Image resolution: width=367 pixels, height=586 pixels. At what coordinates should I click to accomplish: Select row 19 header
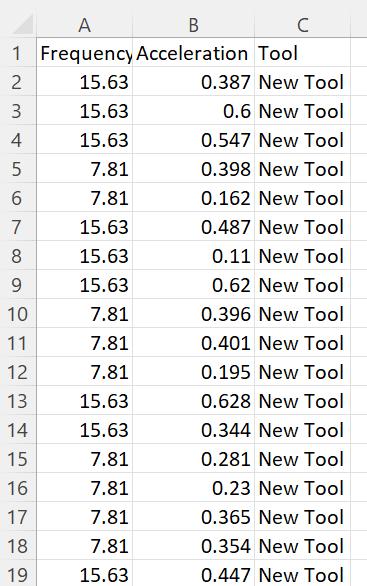[18, 574]
